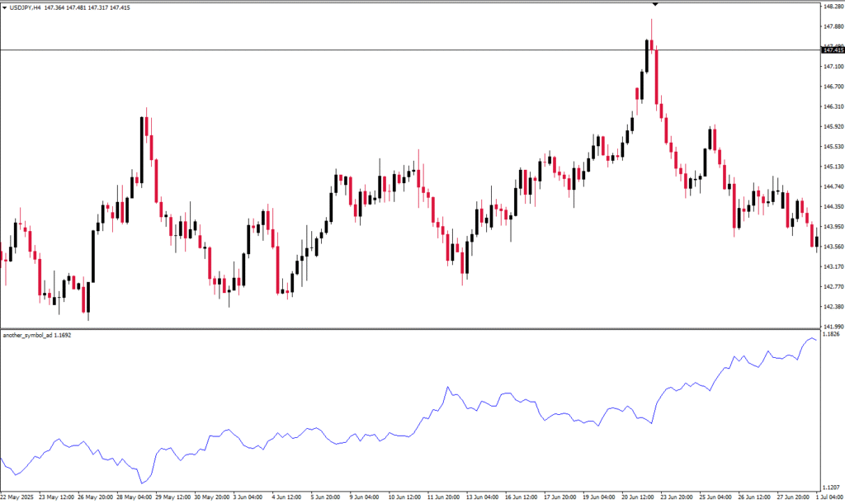This screenshot has height=504, width=845.
Task: Click the 22 May 2025 date label
Action: [16, 497]
